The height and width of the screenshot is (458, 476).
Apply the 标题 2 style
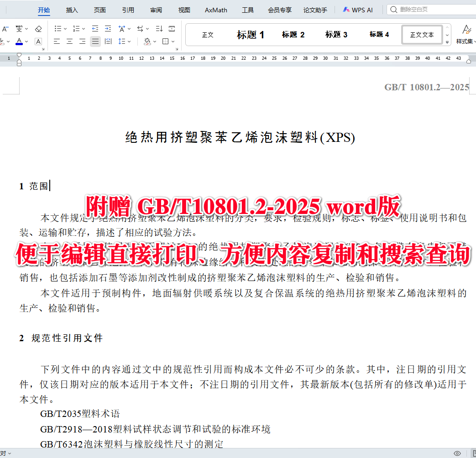pyautogui.click(x=293, y=35)
